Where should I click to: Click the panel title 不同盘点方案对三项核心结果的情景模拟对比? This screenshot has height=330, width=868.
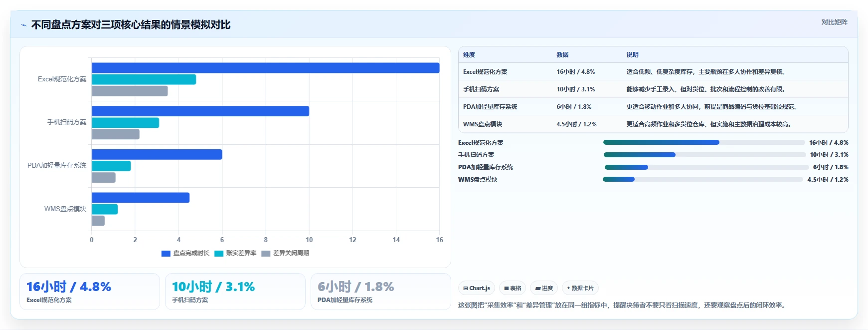(131, 25)
